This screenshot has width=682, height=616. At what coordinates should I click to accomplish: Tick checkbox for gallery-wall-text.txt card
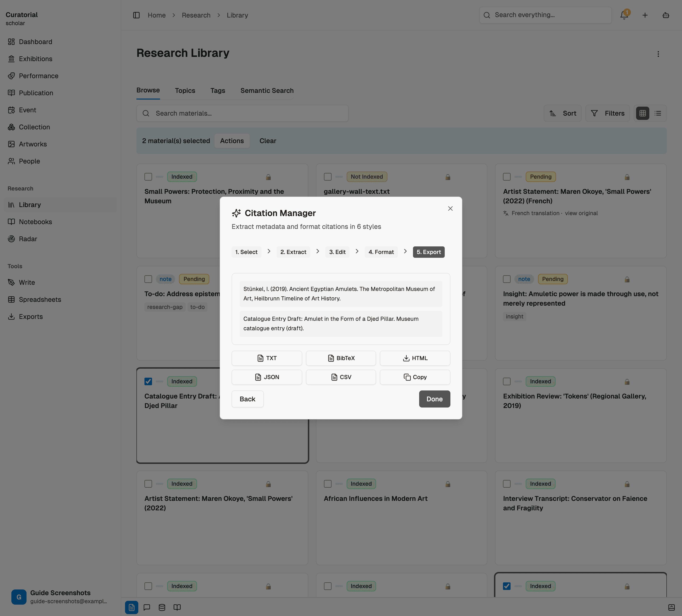click(x=328, y=177)
